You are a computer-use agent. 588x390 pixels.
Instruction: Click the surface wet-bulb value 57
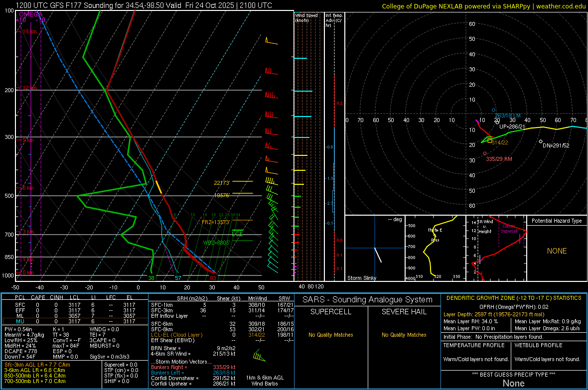[178, 278]
